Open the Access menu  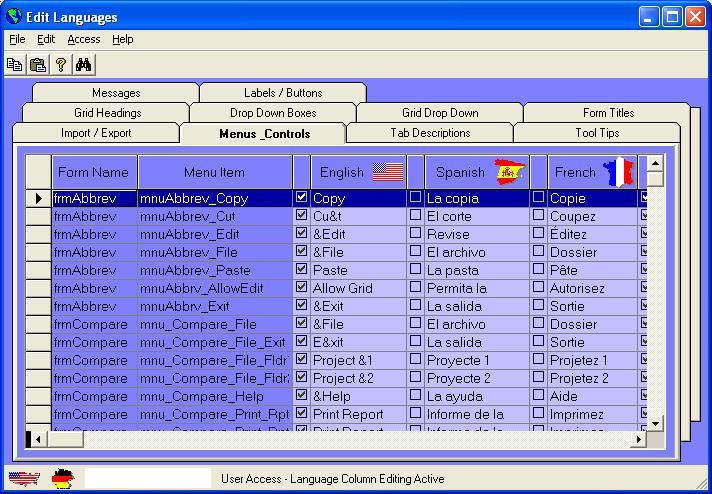[x=84, y=39]
